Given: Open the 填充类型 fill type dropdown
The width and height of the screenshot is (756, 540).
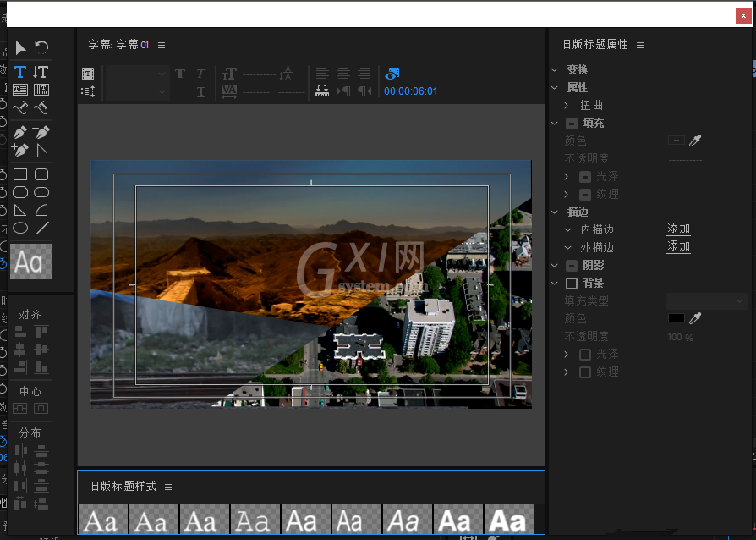Looking at the screenshot, I should point(706,301).
